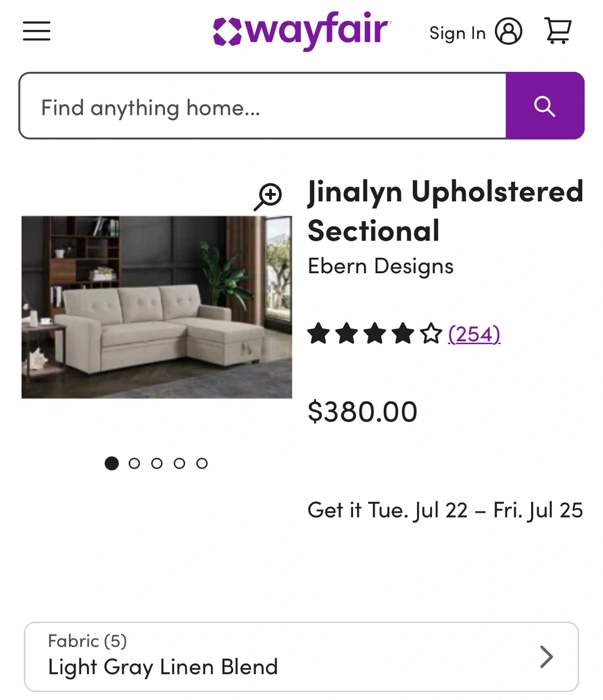The image size is (603, 700).
Task: Click the Ebern Designs brand name
Action: click(x=381, y=266)
